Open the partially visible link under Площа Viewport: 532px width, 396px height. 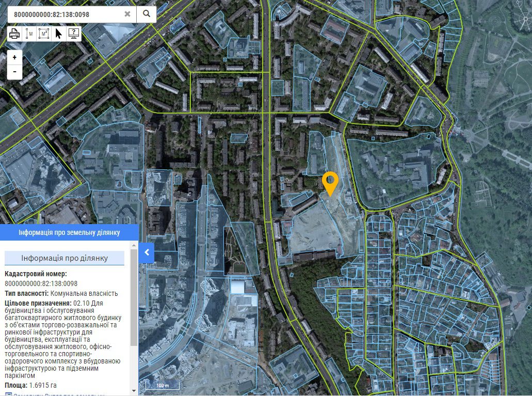(57, 393)
